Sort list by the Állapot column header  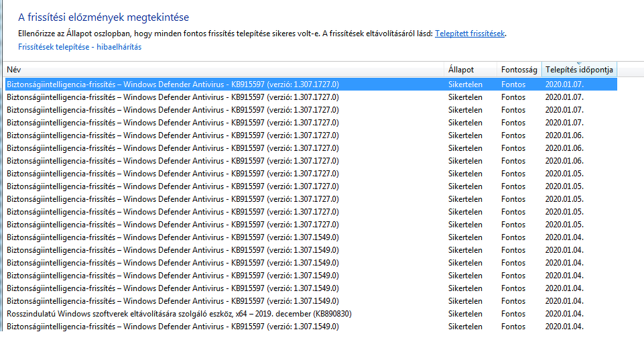[470, 70]
